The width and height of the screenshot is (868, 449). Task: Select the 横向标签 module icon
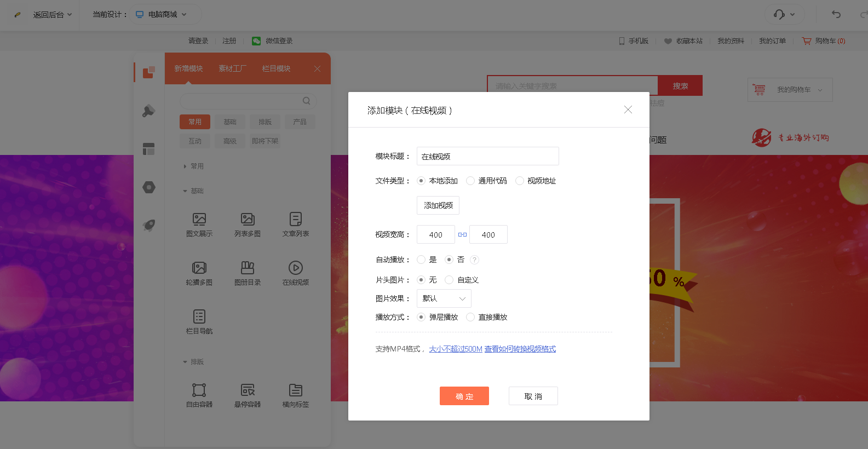tap(296, 390)
